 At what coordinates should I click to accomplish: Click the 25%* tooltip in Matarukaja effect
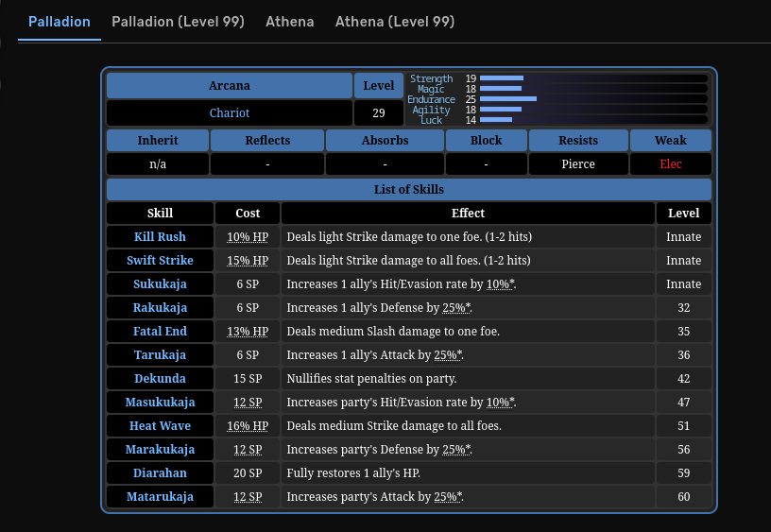pos(448,497)
